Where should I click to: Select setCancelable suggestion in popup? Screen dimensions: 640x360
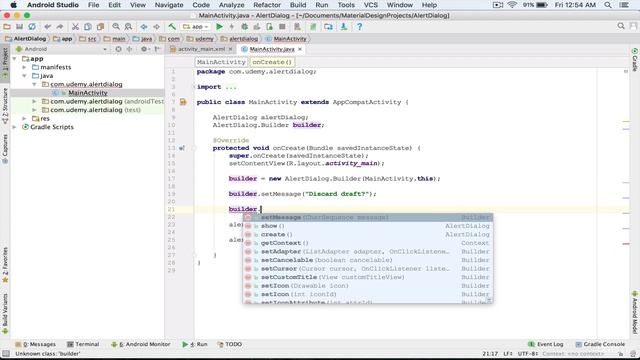coord(368,260)
